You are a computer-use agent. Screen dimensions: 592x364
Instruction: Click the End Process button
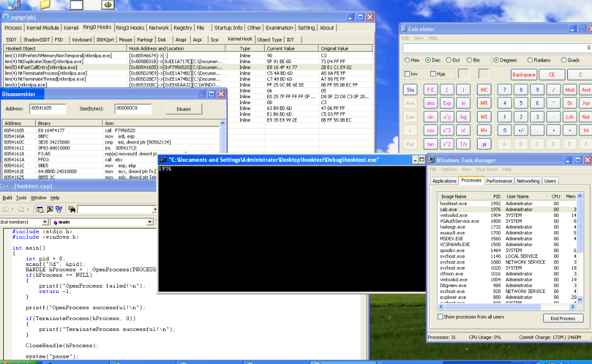[562, 318]
